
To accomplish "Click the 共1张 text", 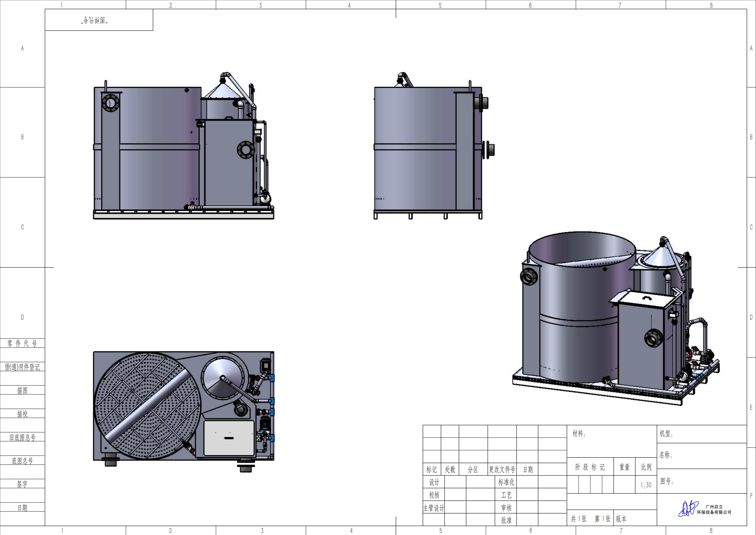I will point(579,519).
